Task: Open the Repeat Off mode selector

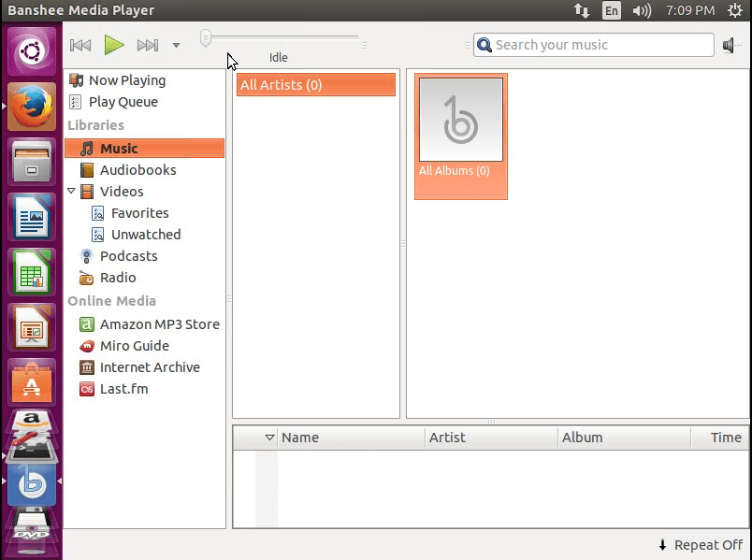Action: pyautogui.click(x=701, y=545)
